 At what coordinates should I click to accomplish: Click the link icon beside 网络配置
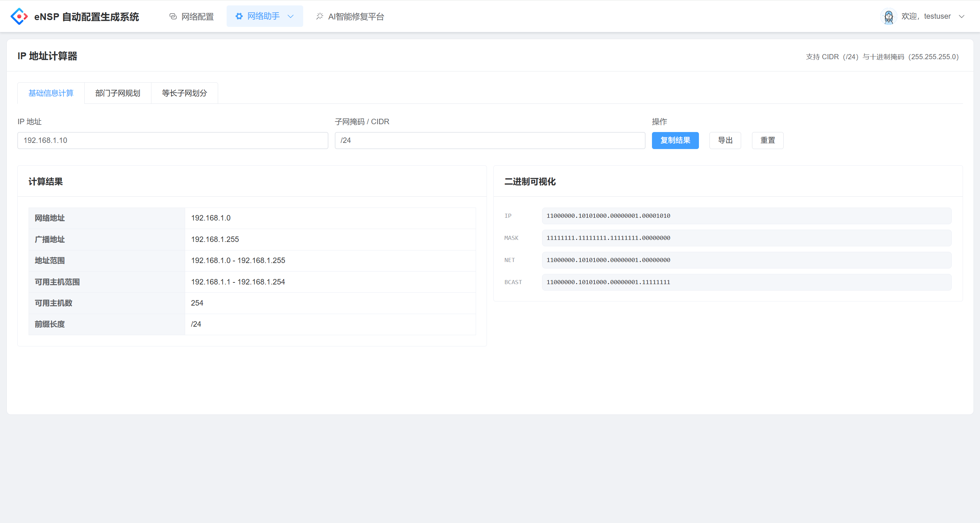[x=173, y=16]
